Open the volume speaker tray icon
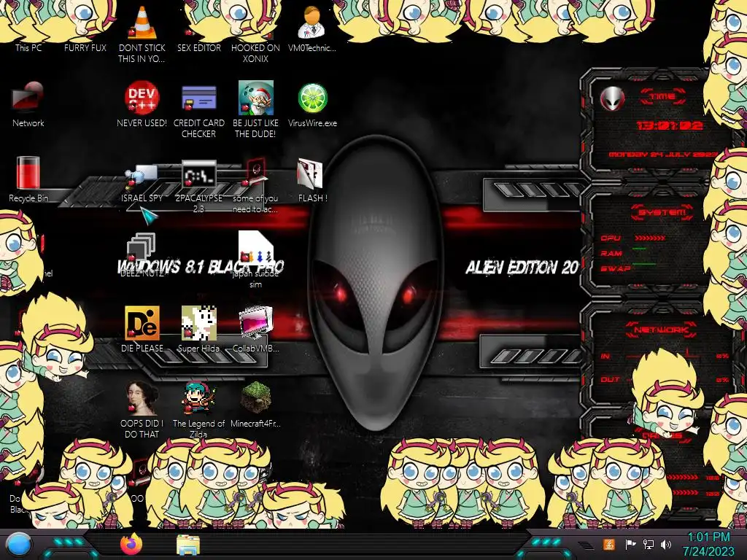Viewport: 747px width, 560px height. [x=666, y=544]
